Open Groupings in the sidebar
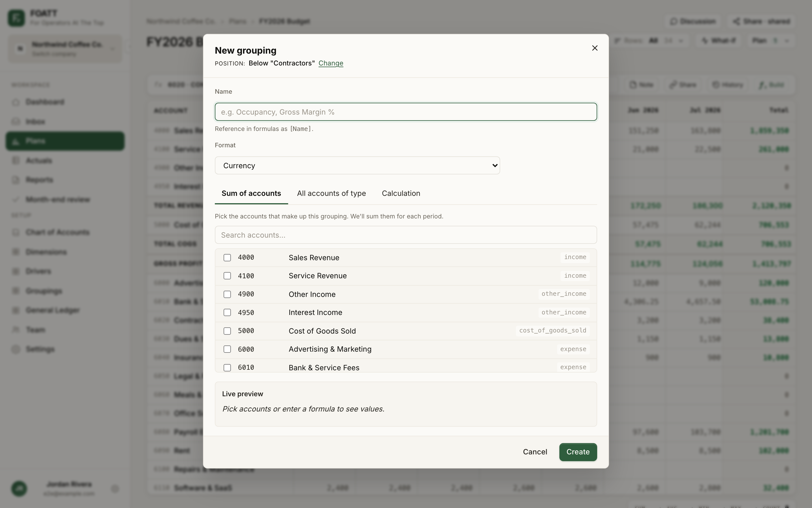This screenshot has height=508, width=812. tap(65, 291)
